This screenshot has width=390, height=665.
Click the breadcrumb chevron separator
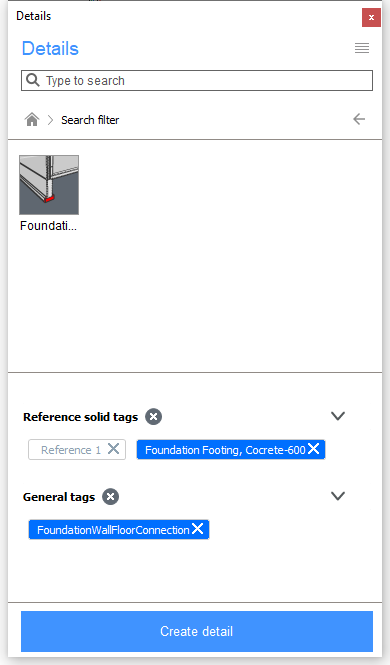point(50,120)
